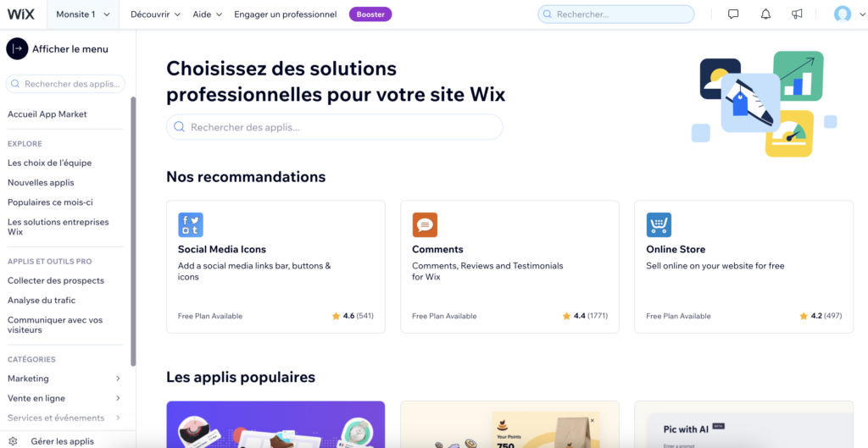Click the Online Store cart icon
This screenshot has height=448, width=868.
point(659,224)
